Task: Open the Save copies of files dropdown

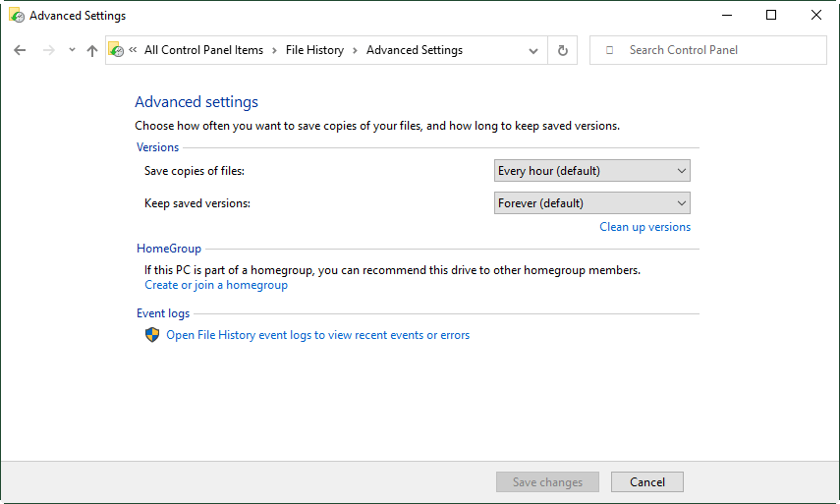Action: [x=591, y=171]
